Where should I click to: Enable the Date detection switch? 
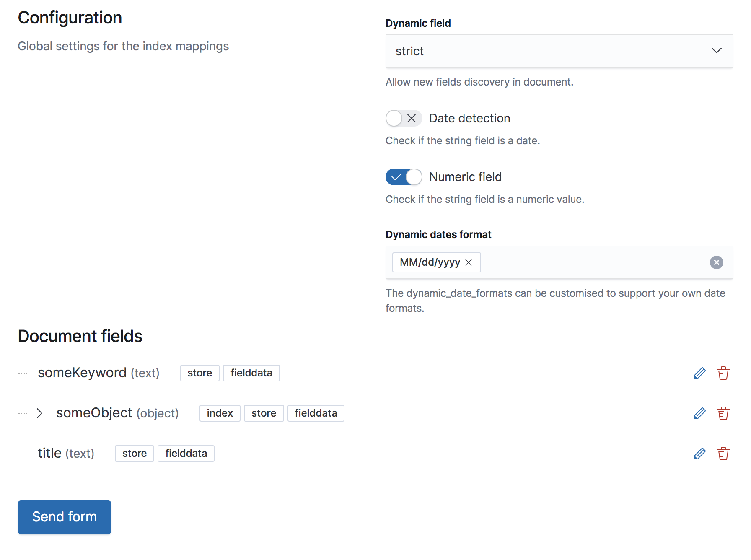tap(403, 118)
